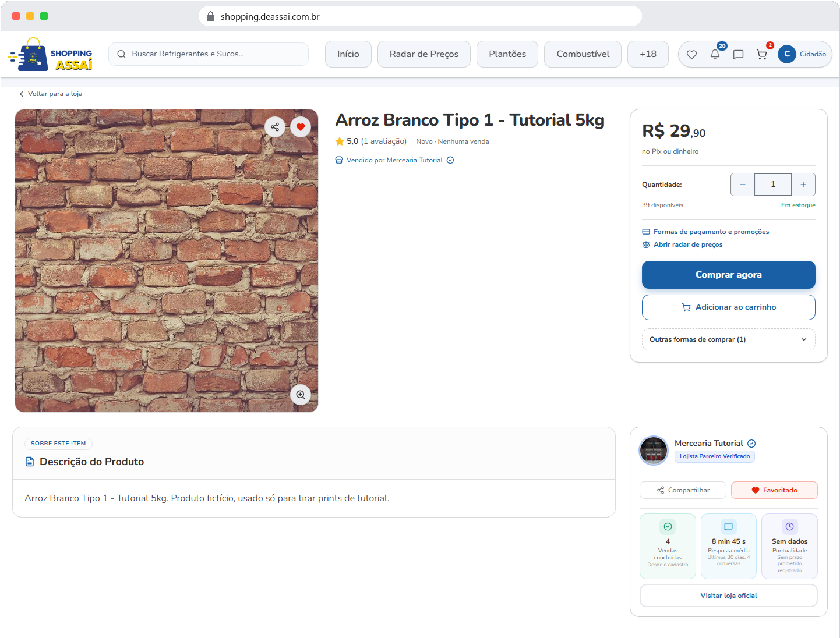This screenshot has width=840, height=638.
Task: Click Visitar loja oficial button
Action: coord(729,596)
